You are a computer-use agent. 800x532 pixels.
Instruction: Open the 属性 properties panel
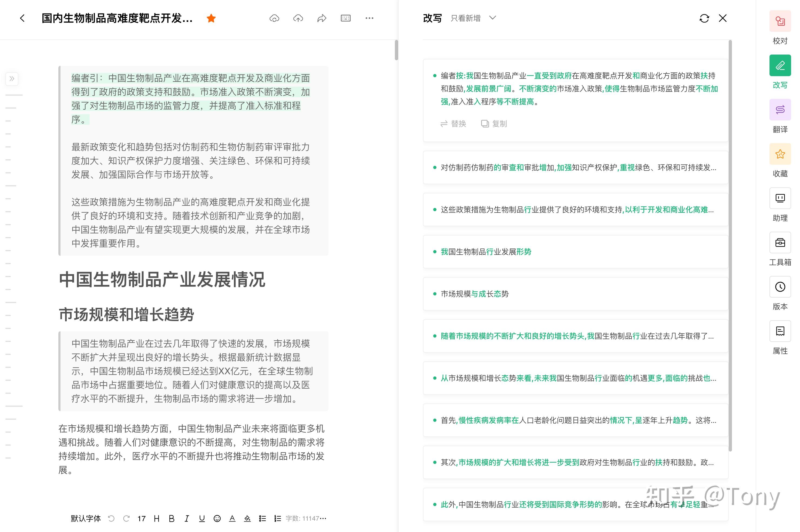[x=780, y=338]
